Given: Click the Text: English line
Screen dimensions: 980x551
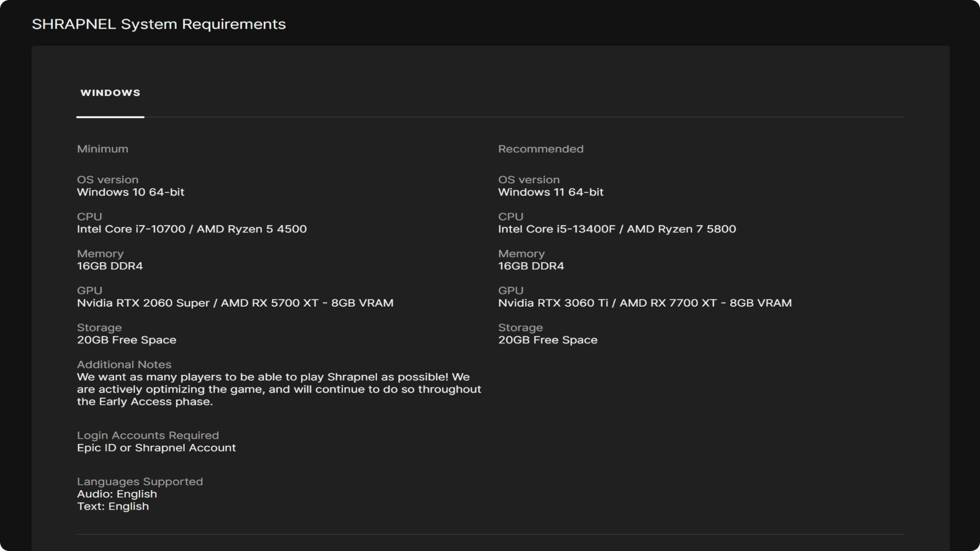Looking at the screenshot, I should click(112, 507).
